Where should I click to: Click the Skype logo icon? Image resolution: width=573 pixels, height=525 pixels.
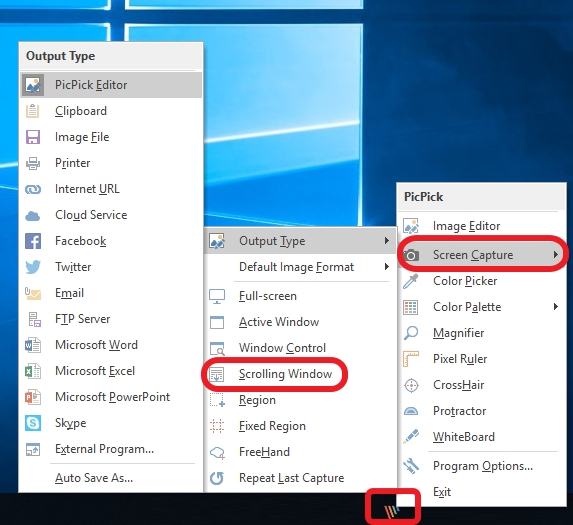pos(33,423)
